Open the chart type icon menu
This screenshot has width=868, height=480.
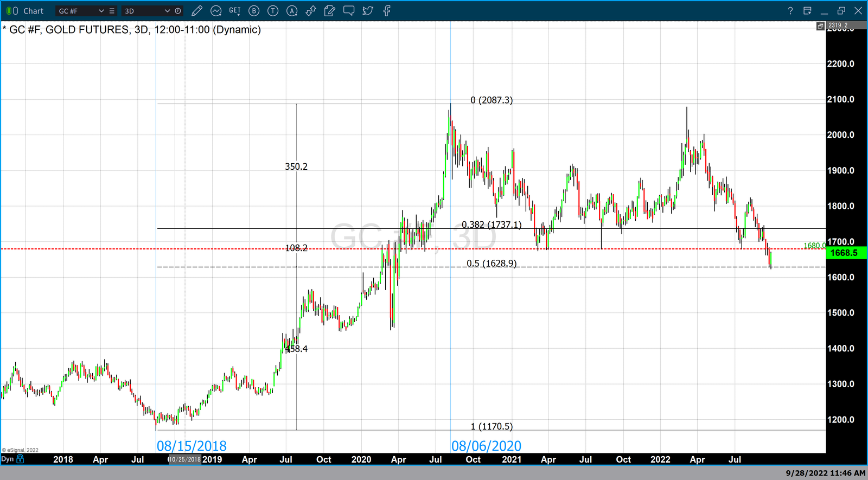pyautogui.click(x=216, y=11)
